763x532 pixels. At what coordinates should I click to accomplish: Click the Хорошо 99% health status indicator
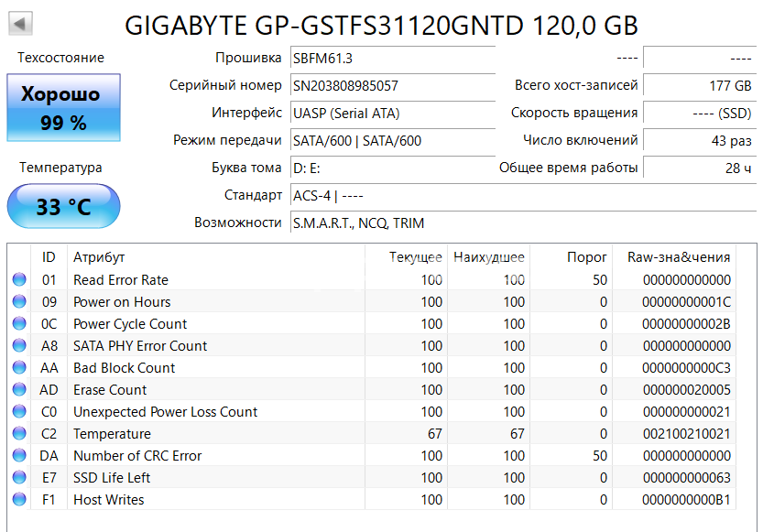(x=62, y=107)
